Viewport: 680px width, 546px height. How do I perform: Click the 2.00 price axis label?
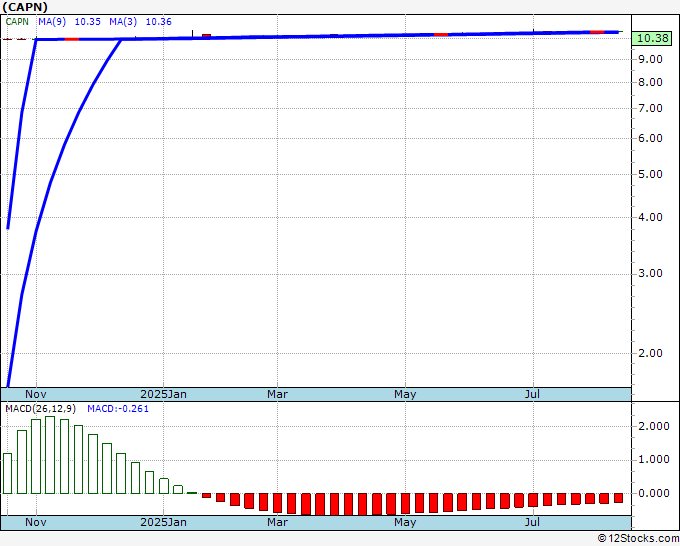tap(651, 353)
